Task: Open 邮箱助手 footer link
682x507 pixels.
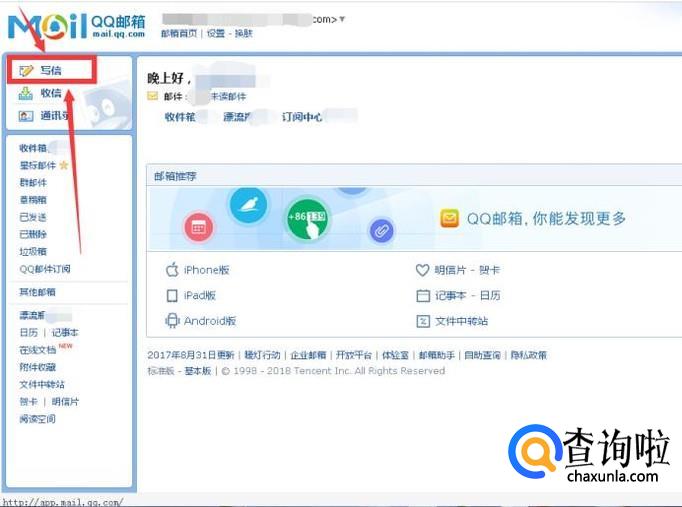Action: 437,355
